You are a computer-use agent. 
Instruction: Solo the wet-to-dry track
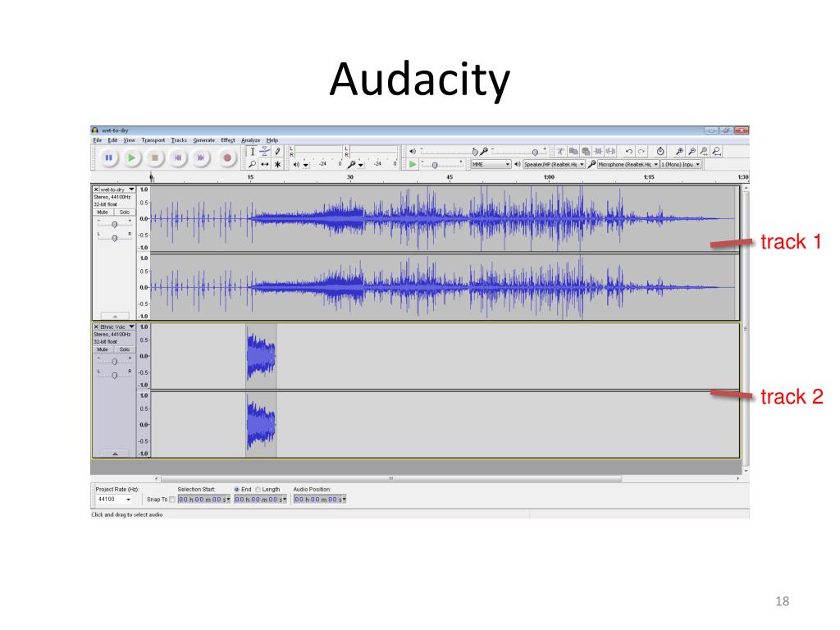[x=125, y=212]
